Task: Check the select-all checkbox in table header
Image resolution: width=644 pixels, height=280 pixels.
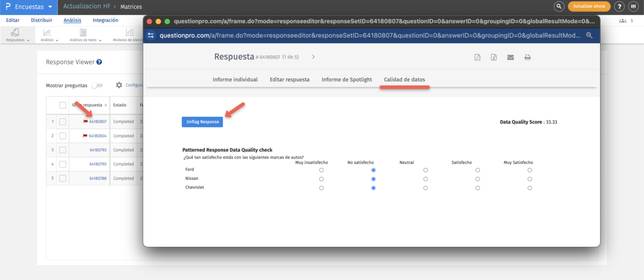Action: coord(63,105)
